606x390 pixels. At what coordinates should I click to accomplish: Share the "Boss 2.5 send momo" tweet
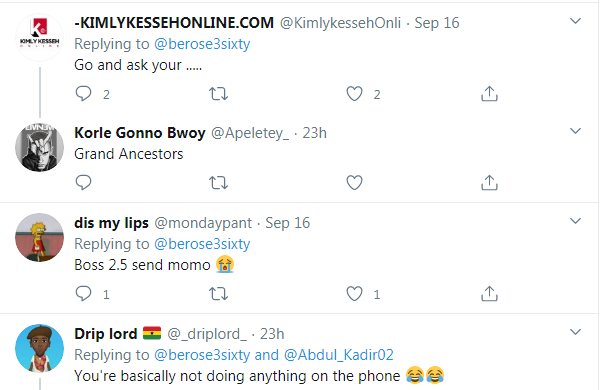pos(489,294)
